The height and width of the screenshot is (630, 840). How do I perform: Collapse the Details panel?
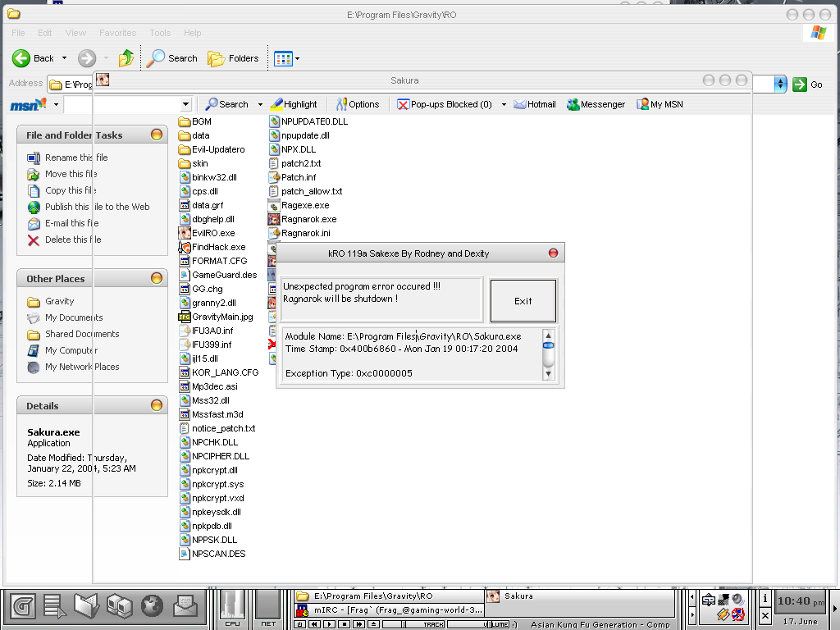pyautogui.click(x=157, y=405)
